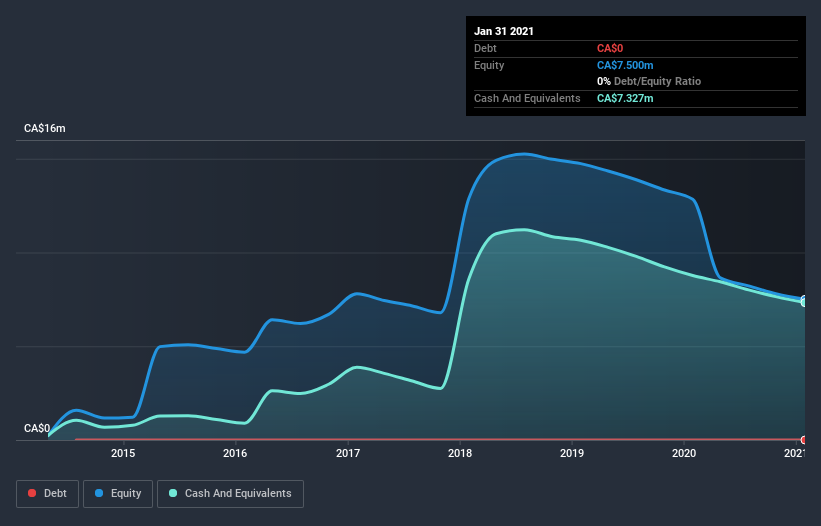821x526 pixels.
Task: Click the red CA$0 debt value in tooltip
Action: (610, 49)
